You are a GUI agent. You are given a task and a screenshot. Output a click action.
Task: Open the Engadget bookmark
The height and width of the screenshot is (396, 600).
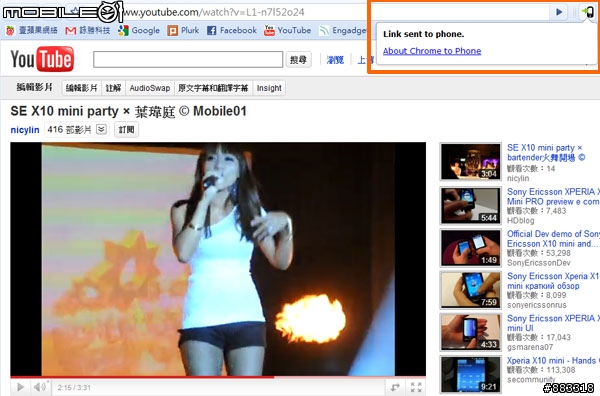(343, 30)
